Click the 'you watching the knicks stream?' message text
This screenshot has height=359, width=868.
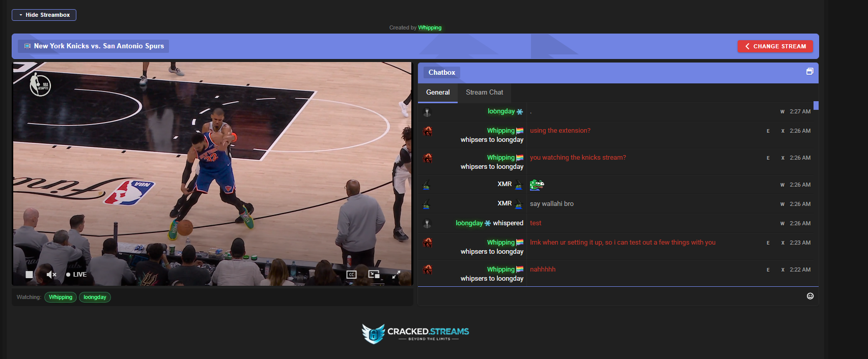point(578,158)
